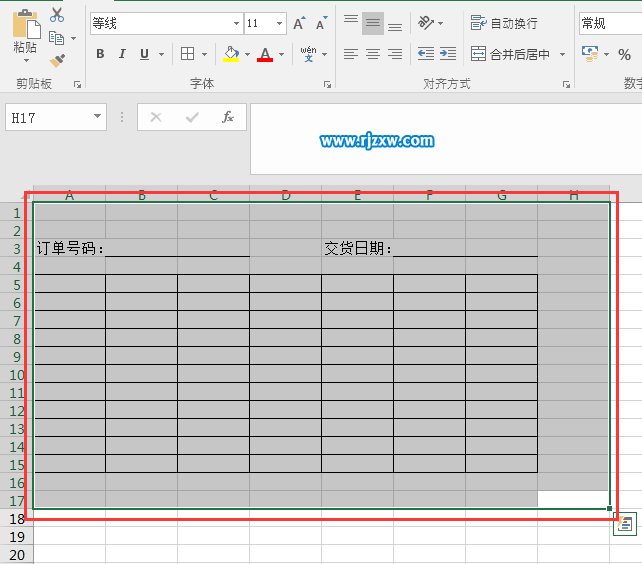The height and width of the screenshot is (564, 642).
Task: Open Quick Analysis icon
Action: (x=625, y=524)
